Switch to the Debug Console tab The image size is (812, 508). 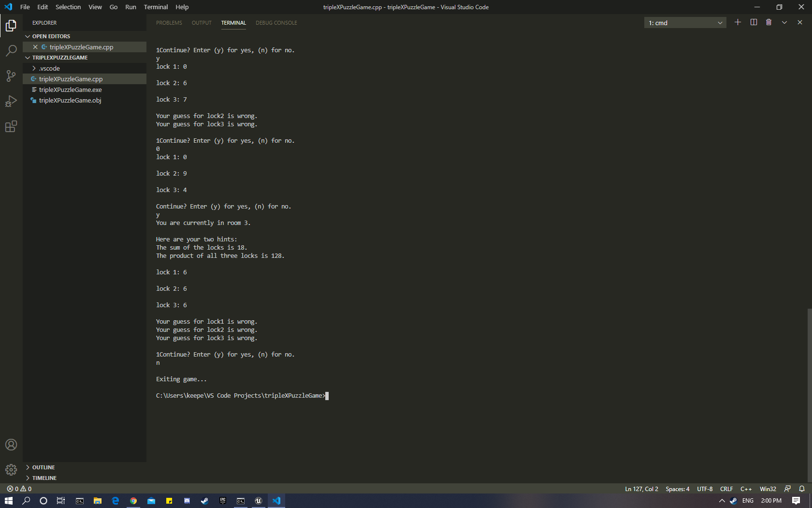click(x=276, y=23)
